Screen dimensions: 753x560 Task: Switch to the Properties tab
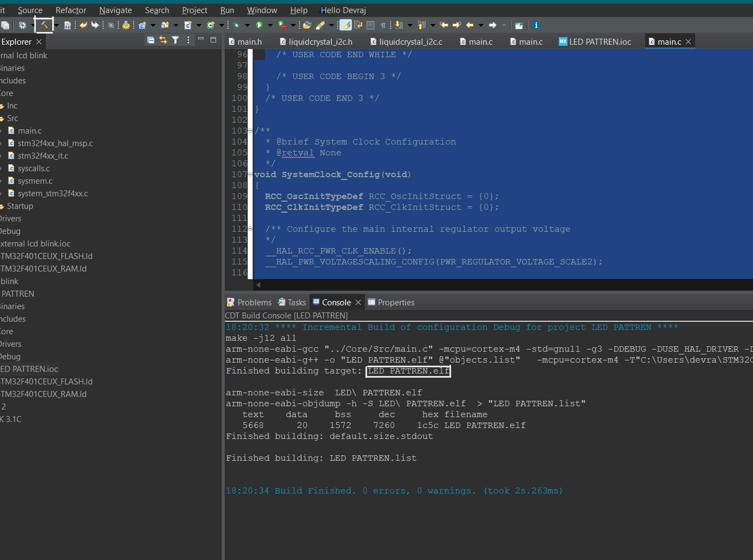[391, 303]
